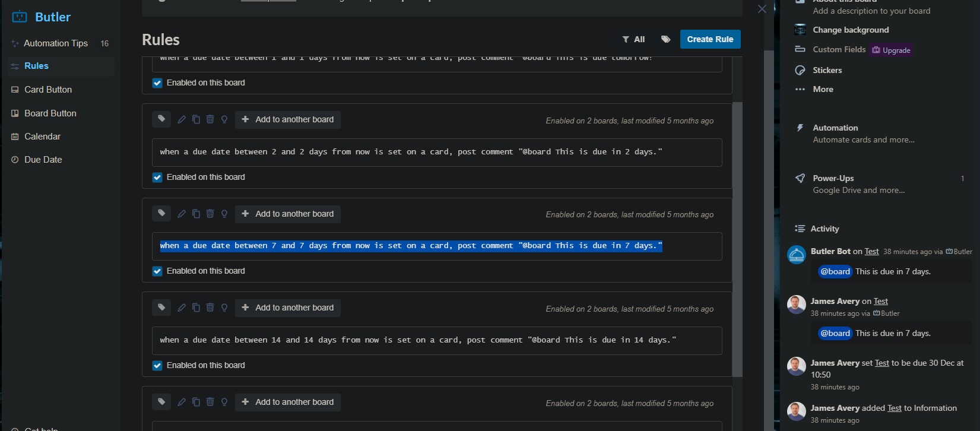
Task: Open the All rules filter
Action: [x=633, y=39]
